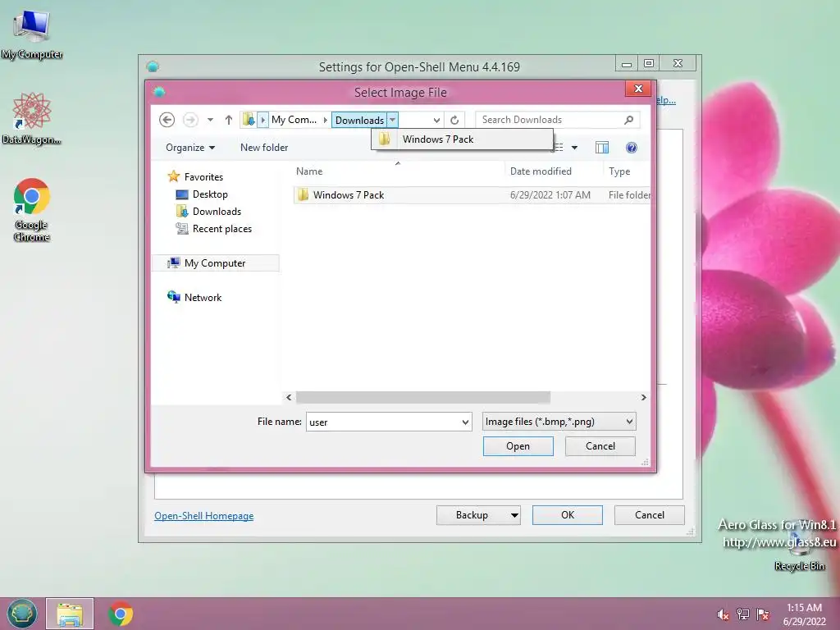Open the Action Center flag icon
The width and height of the screenshot is (840, 630).
(763, 614)
